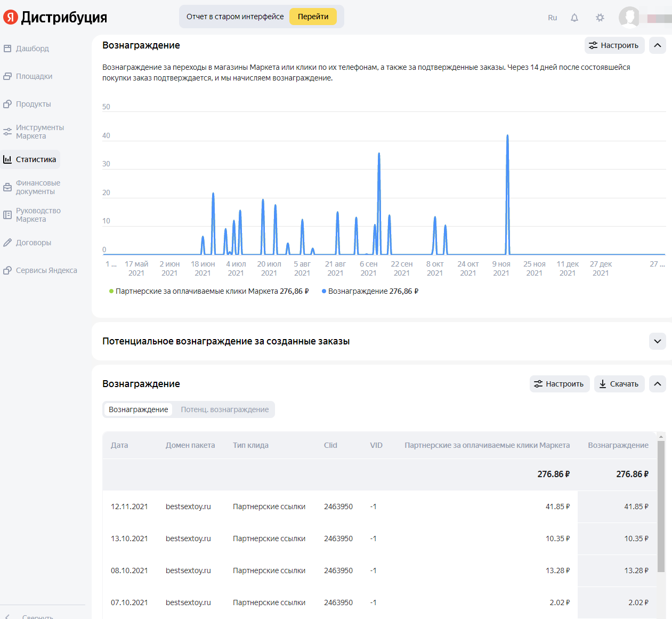Click the Статистика bar chart icon
The image size is (672, 619).
tap(7, 159)
